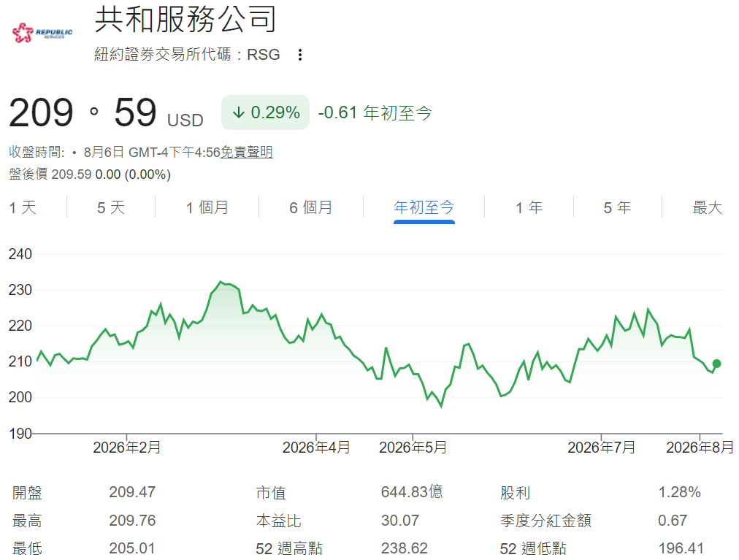Click the 2026年2月 axis label
The image size is (739, 560).
pos(127,448)
